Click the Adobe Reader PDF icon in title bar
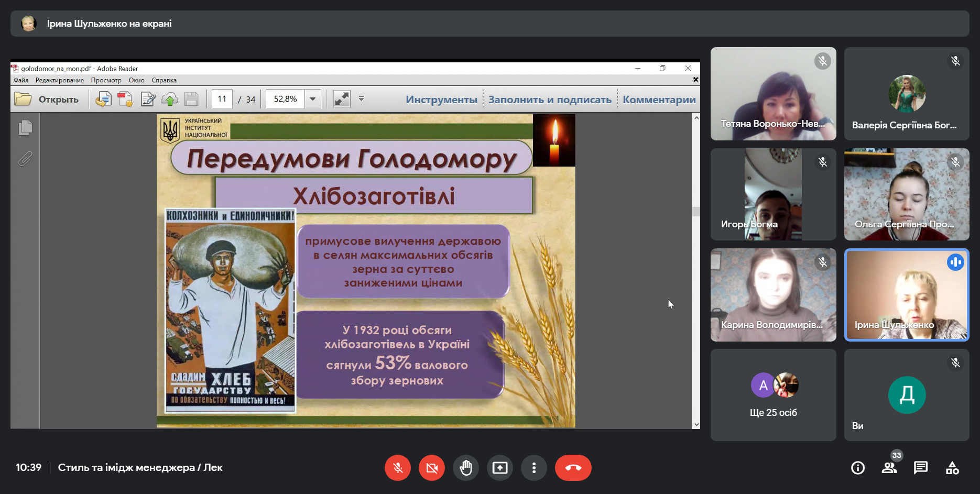 (15, 69)
